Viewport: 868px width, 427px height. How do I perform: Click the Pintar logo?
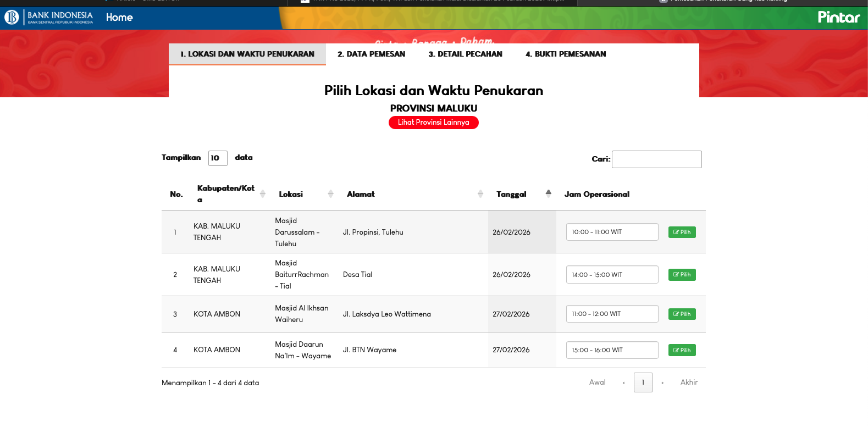(839, 18)
